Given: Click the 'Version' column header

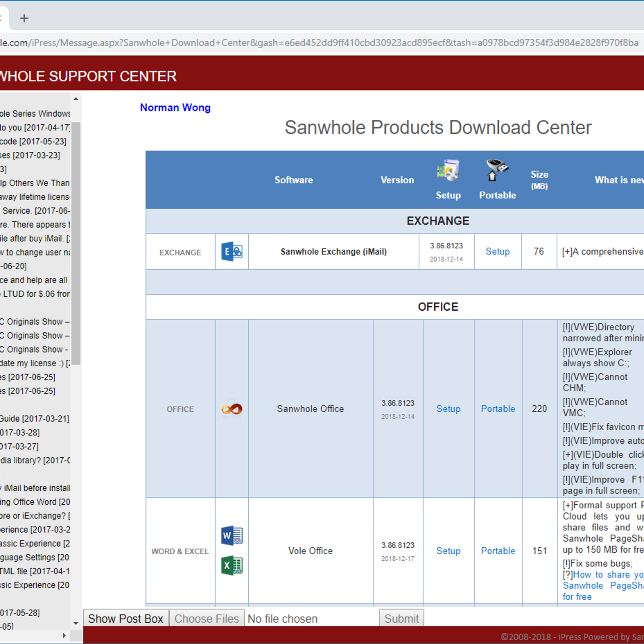Looking at the screenshot, I should [x=397, y=180].
